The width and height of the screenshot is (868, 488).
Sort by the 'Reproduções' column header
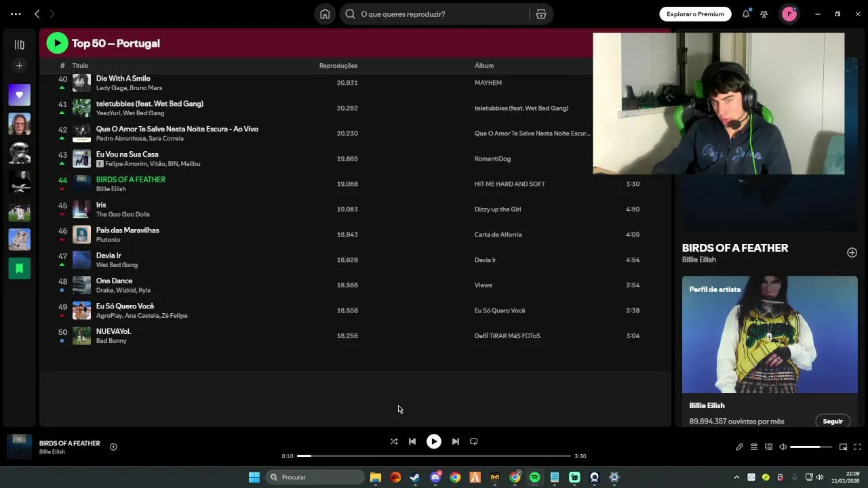[x=338, y=66]
